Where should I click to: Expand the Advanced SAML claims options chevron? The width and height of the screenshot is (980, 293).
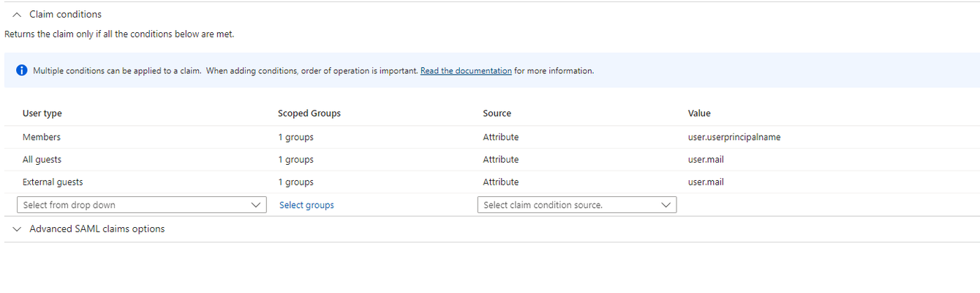[x=18, y=229]
